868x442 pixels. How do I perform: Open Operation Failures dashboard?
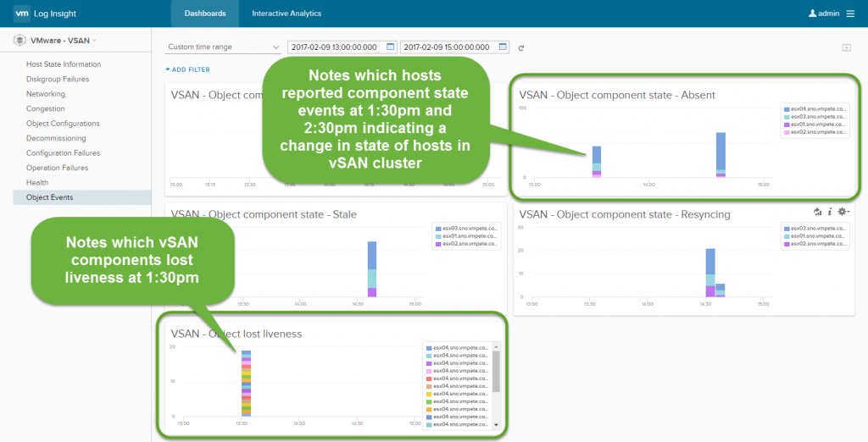pos(57,168)
